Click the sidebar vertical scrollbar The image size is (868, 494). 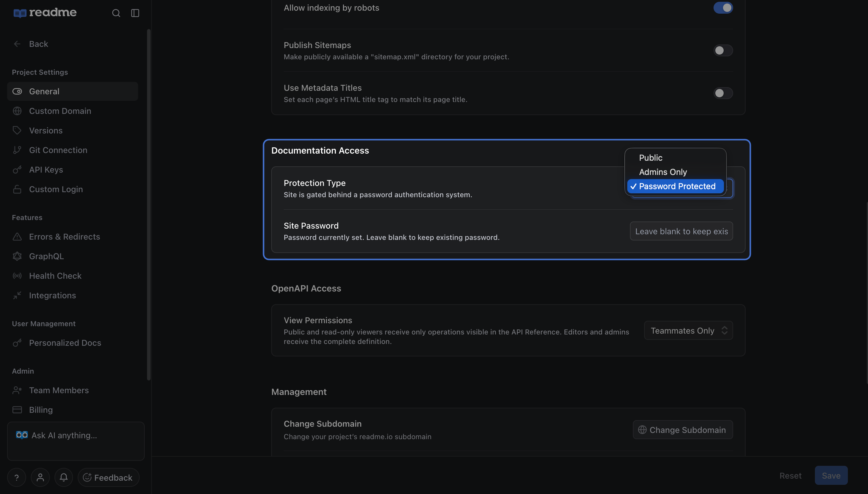coord(149,205)
